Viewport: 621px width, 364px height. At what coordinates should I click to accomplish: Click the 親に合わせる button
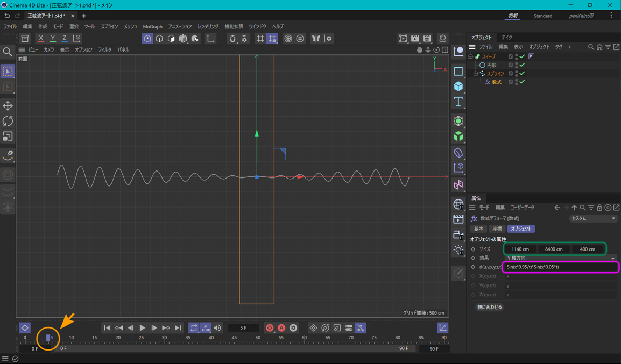[489, 307]
